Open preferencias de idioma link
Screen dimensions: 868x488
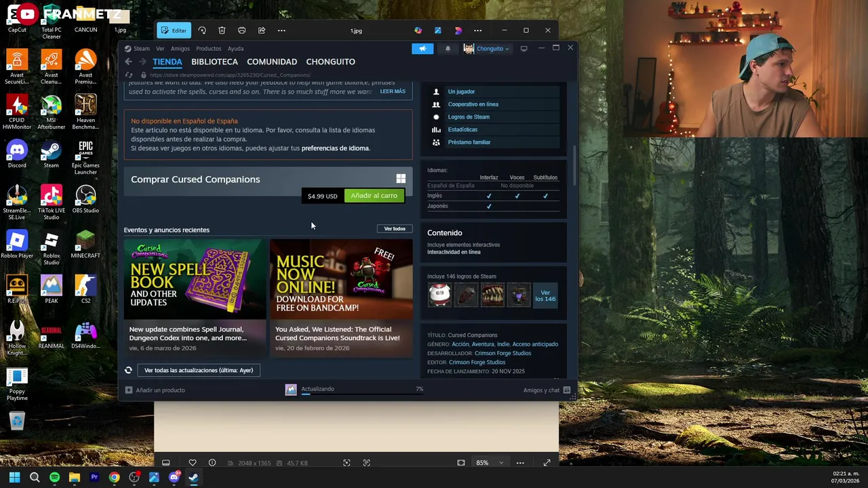[x=335, y=148]
